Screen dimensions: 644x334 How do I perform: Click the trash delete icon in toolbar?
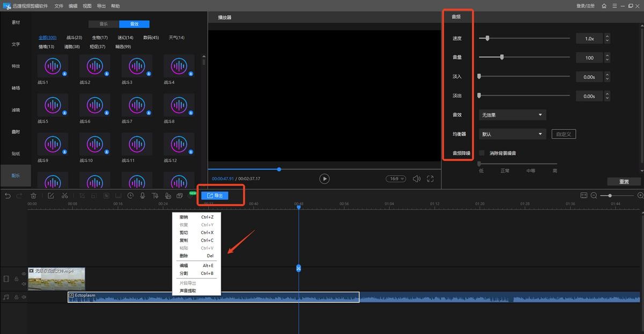point(33,196)
